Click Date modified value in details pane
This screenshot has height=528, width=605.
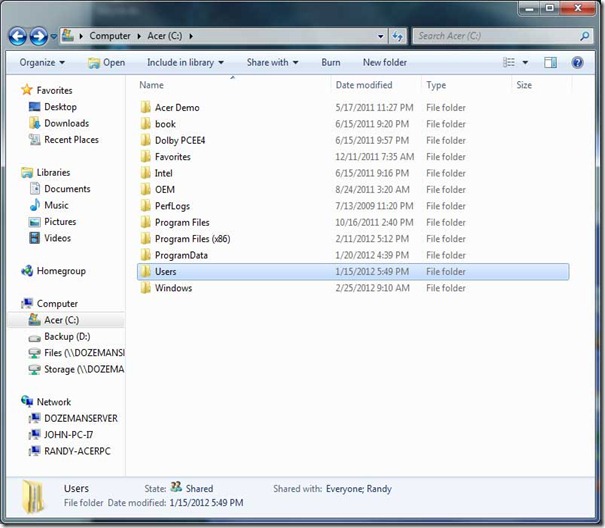[x=206, y=503]
